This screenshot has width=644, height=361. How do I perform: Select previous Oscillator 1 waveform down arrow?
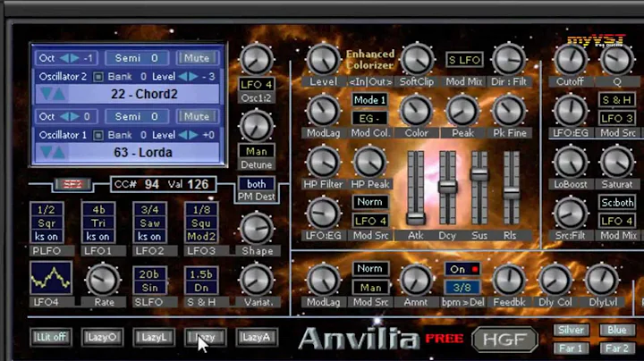pyautogui.click(x=47, y=153)
